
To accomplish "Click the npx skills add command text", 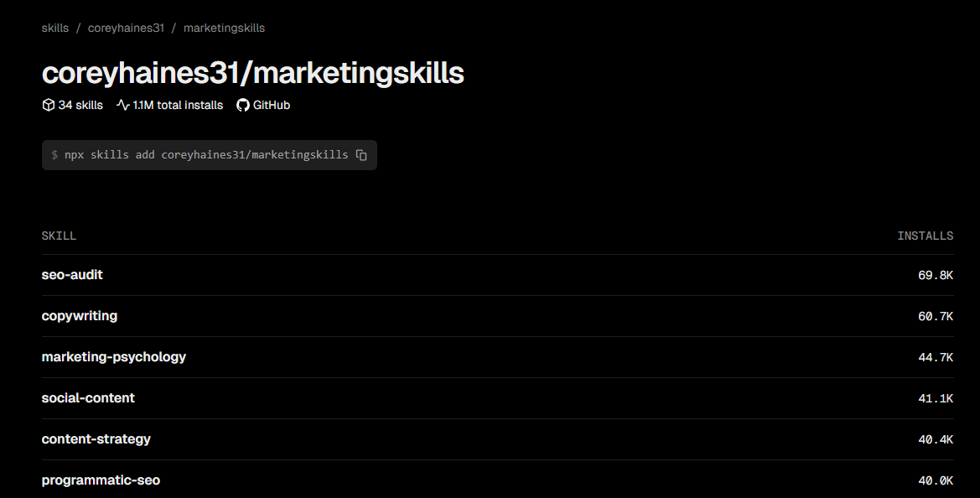I will (206, 155).
